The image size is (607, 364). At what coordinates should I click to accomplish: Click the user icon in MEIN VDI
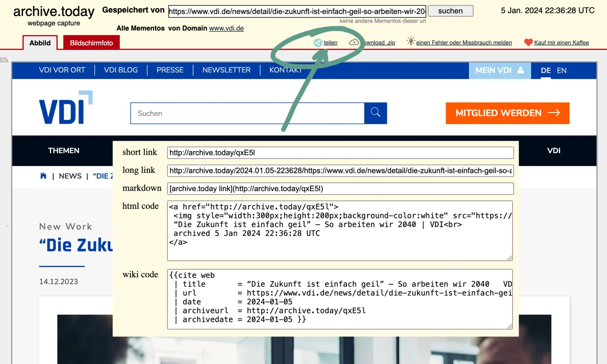521,70
